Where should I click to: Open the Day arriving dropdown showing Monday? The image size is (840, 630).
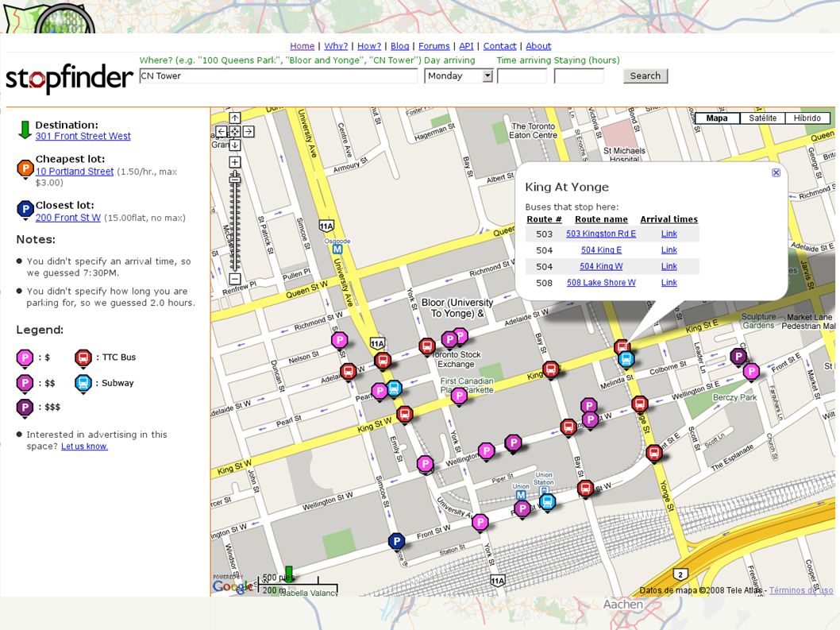(459, 76)
